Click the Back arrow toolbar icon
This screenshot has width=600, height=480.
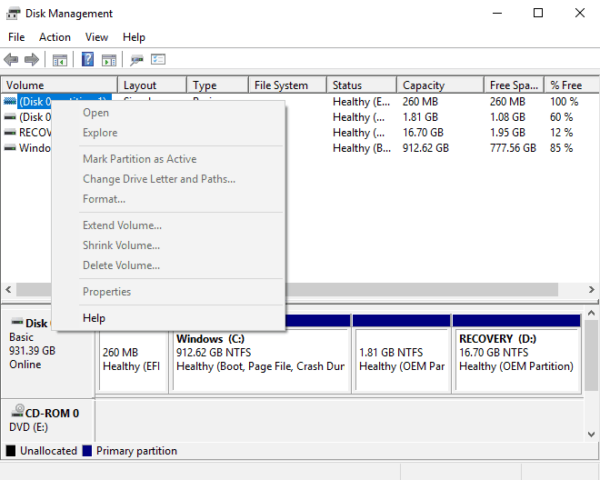[x=11, y=60]
